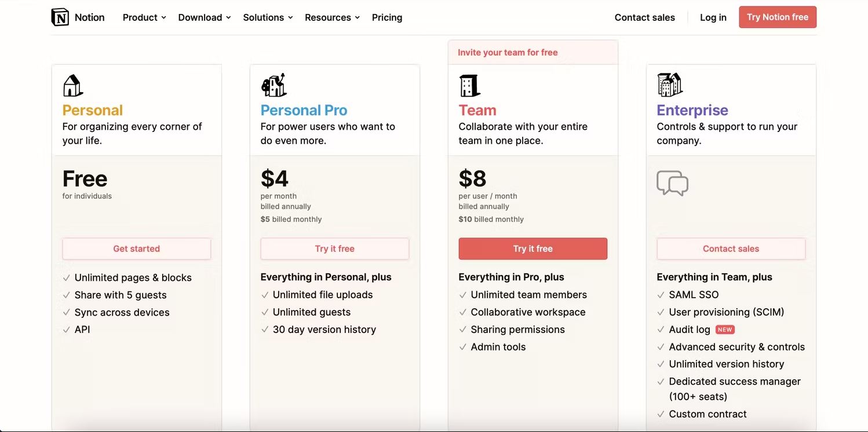Screen dimensions: 868x432
Task: Click the $5 billed monthly text
Action: (291, 219)
